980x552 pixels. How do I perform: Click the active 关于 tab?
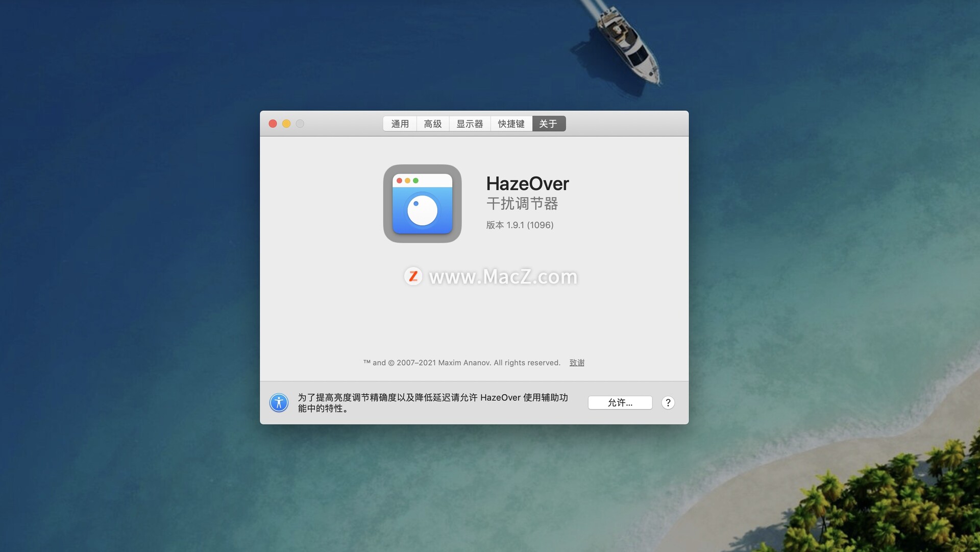tap(548, 124)
